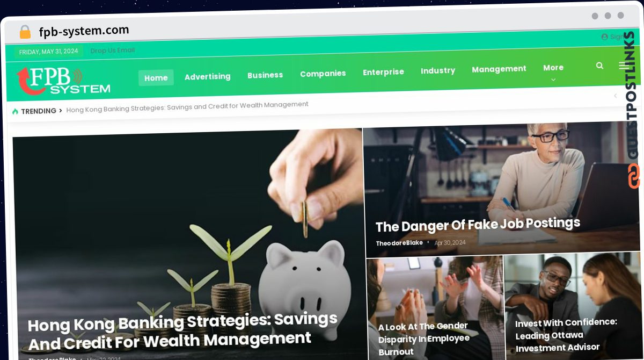The image size is (644, 360).
Task: Open Gender Disparity In Employee Burnout article
Action: (x=423, y=339)
